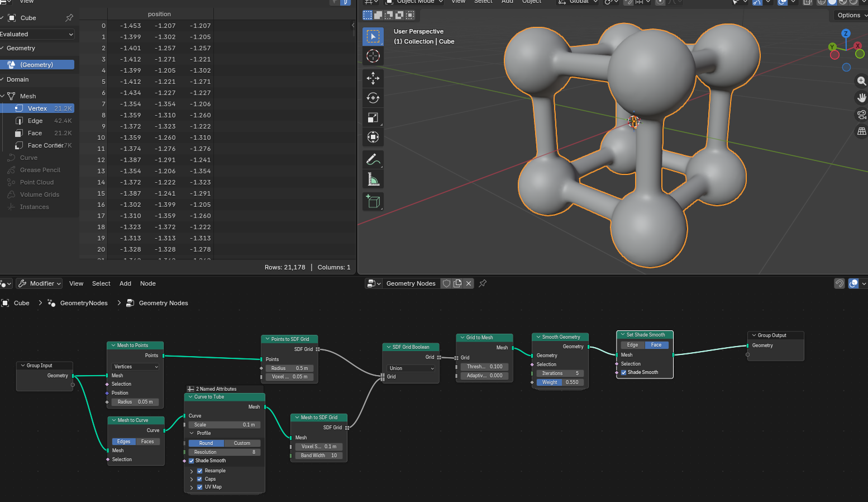The height and width of the screenshot is (502, 868).
Task: Activate the Add Cube tool
Action: pos(373,201)
